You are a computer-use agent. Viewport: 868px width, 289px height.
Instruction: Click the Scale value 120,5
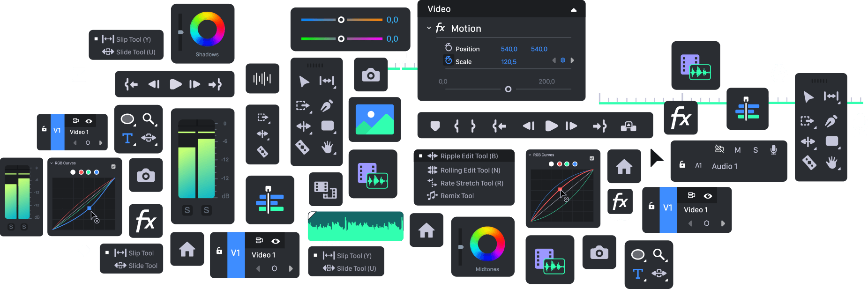pyautogui.click(x=509, y=62)
